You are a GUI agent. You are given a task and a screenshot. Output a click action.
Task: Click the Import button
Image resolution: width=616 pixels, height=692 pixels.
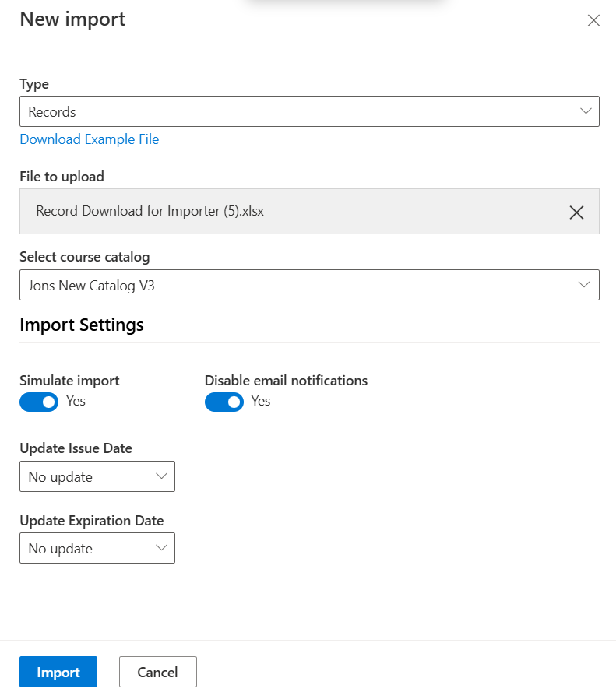pyautogui.click(x=58, y=672)
